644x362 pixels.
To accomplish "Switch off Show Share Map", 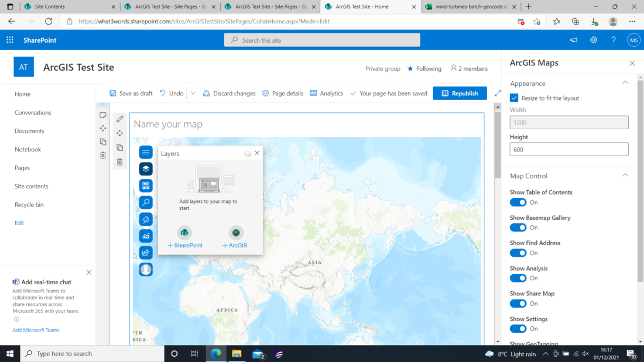I will [518, 304].
